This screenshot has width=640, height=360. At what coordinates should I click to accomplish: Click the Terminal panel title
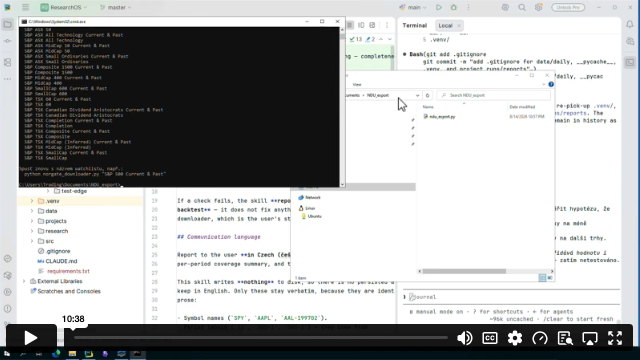415,25
